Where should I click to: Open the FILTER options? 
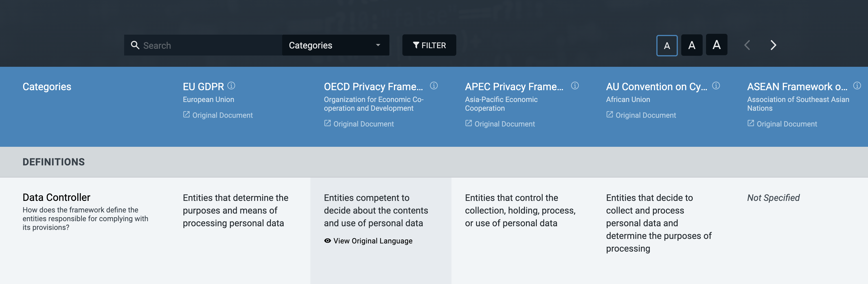coord(429,45)
